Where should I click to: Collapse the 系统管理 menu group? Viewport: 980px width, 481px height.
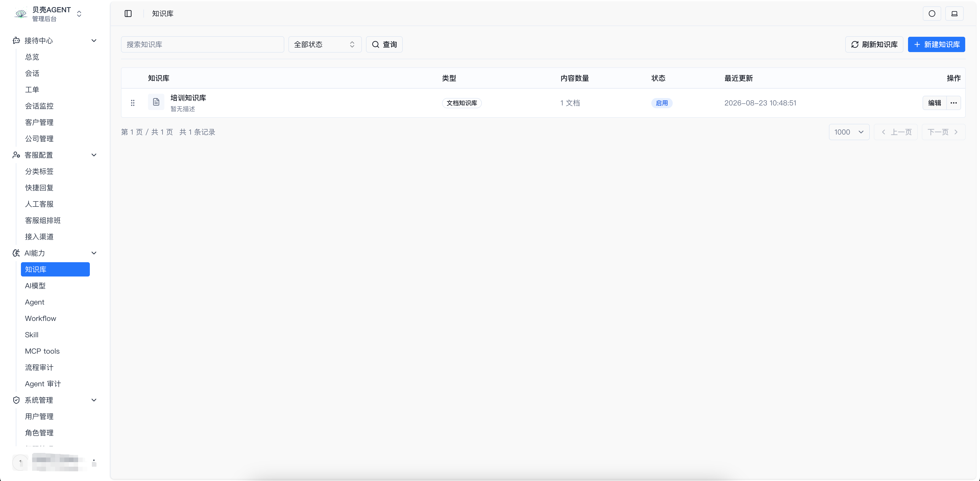pyautogui.click(x=94, y=400)
